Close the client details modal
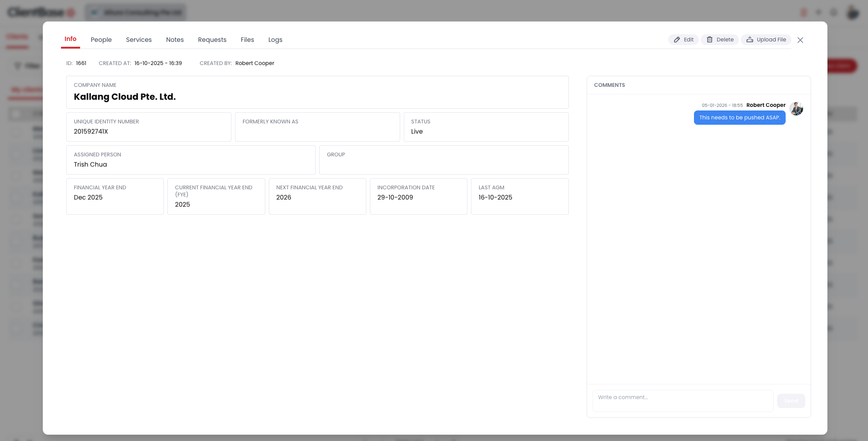The image size is (868, 441). click(x=800, y=40)
